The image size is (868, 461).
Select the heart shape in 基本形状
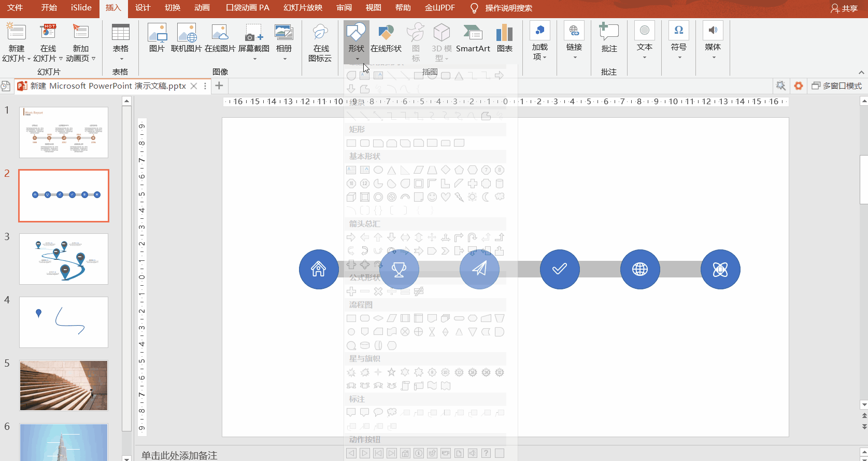[x=446, y=197]
